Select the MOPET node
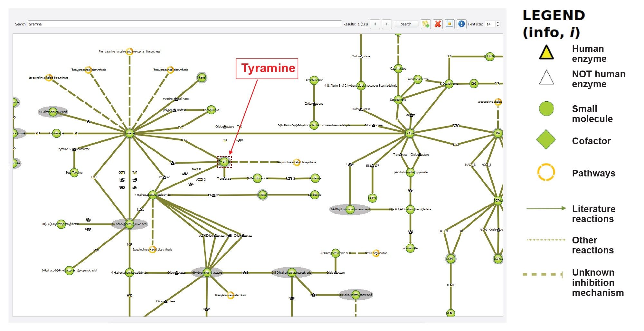 click(x=450, y=313)
